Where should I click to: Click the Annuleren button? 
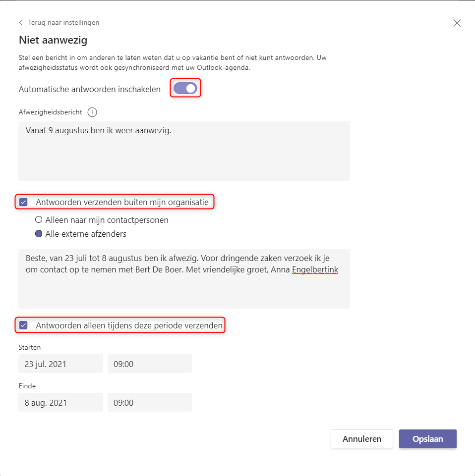(361, 439)
